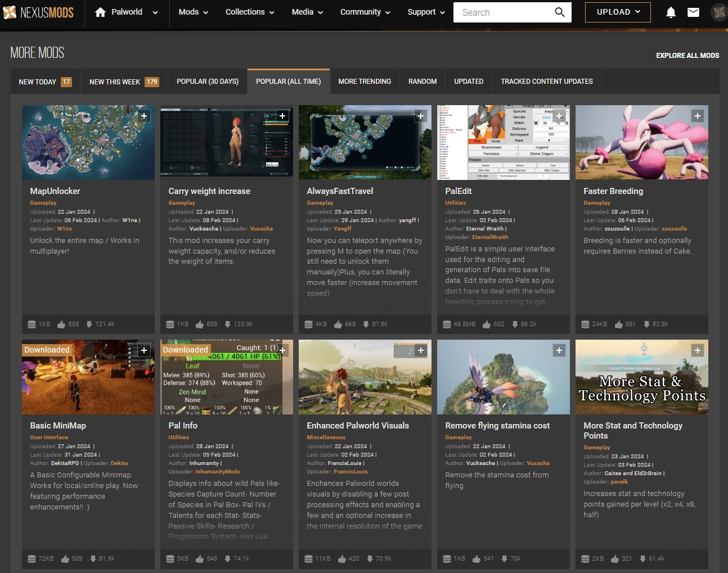Screen dimensions: 728x573
Task: Click the EXPLORE ALL MODS link
Action: [687, 55]
